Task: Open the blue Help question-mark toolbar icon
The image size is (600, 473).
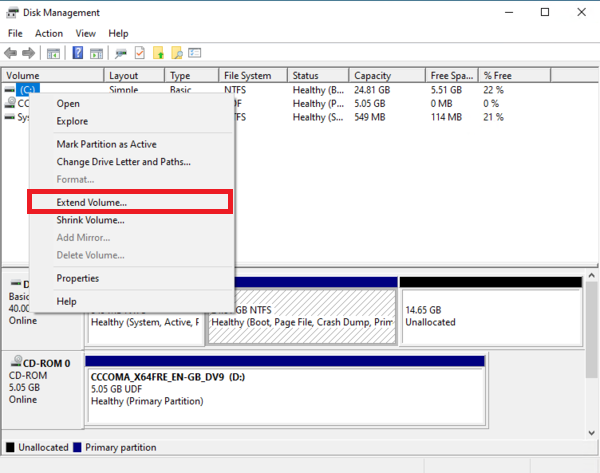Action: point(78,52)
